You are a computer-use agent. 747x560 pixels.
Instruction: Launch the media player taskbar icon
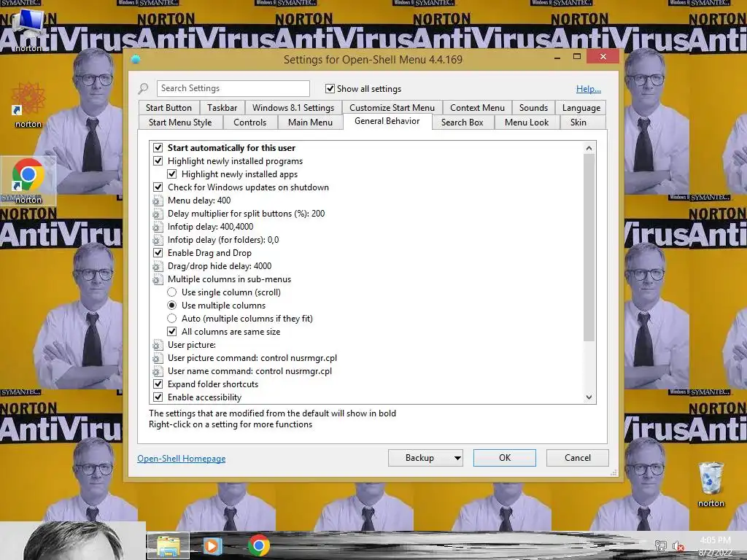213,545
